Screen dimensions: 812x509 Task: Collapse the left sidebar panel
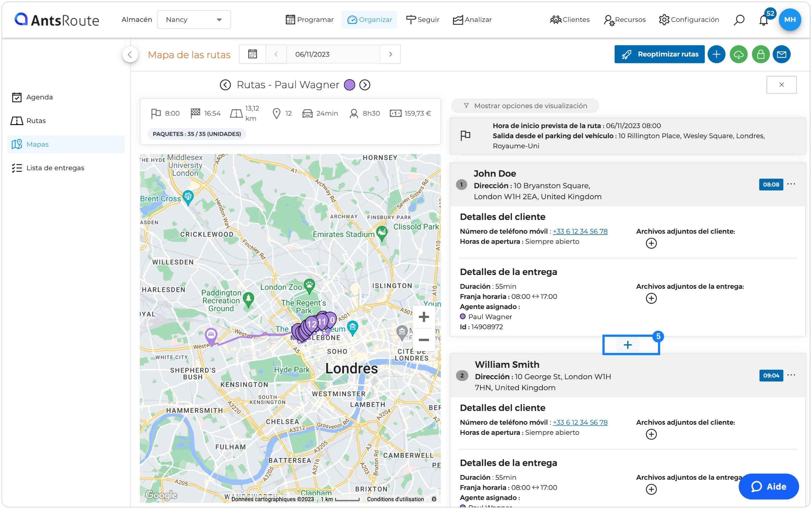130,55
